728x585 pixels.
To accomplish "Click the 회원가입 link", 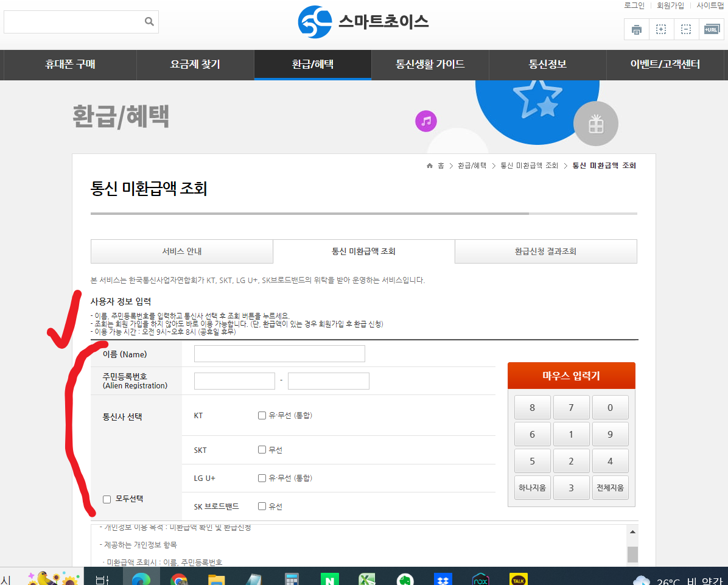I will (x=670, y=5).
